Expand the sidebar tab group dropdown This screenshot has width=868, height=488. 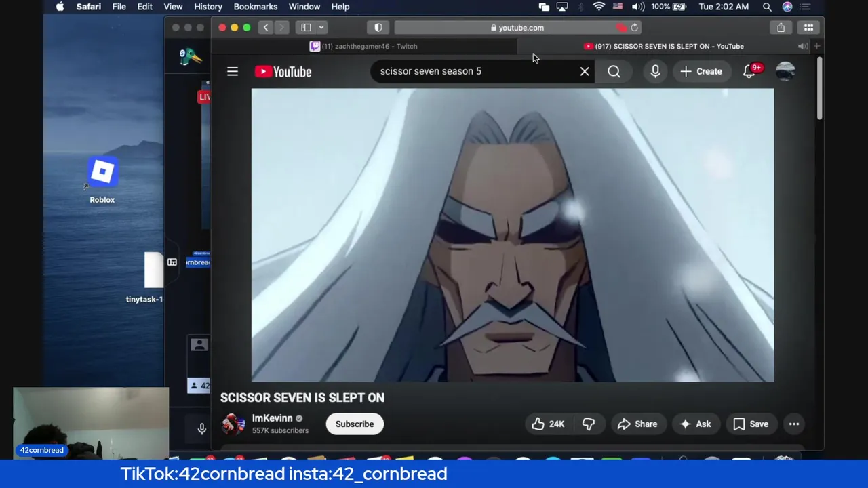point(321,28)
